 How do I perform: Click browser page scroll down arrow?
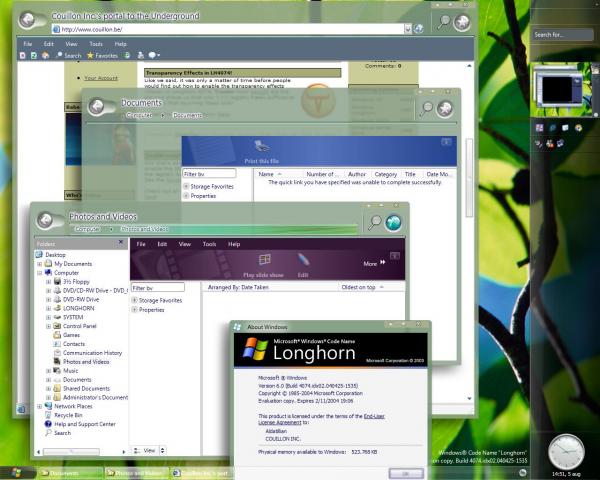tap(470, 398)
